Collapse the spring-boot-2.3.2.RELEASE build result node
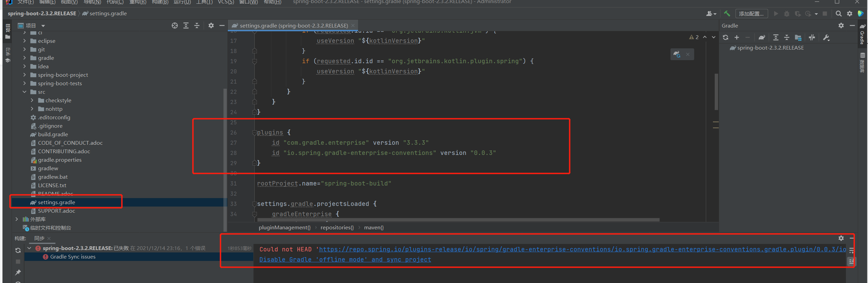Viewport: 868px width, 283px height. click(30, 248)
